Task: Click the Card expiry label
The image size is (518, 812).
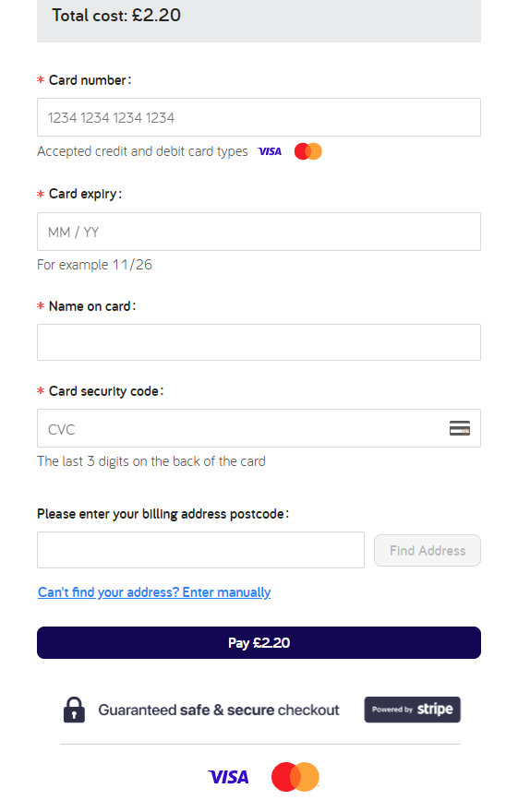Action: pyautogui.click(x=86, y=194)
